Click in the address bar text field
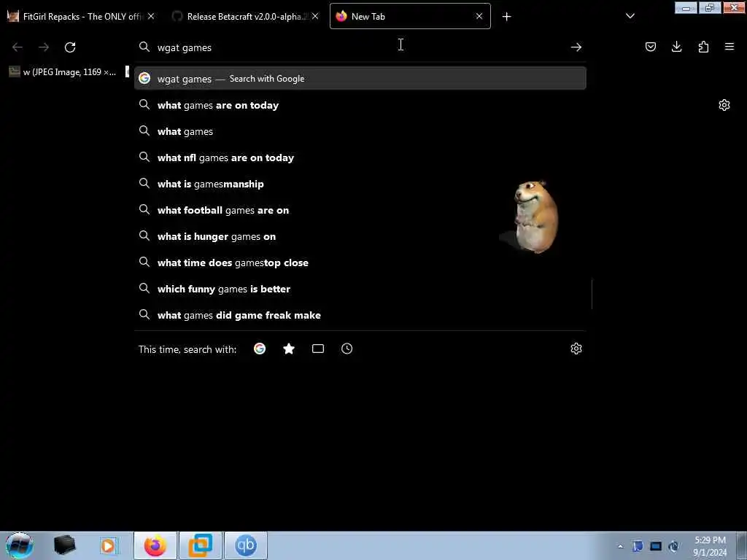 pos(362,47)
